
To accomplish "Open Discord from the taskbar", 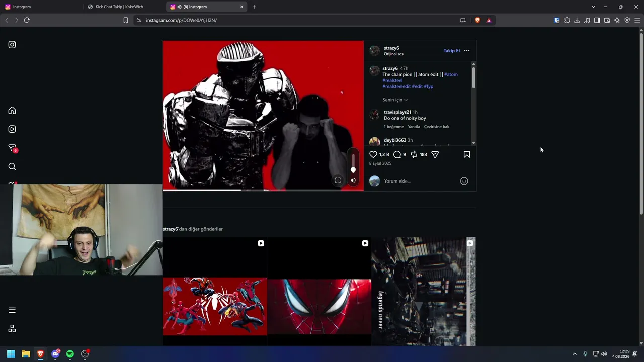I will coord(56,354).
